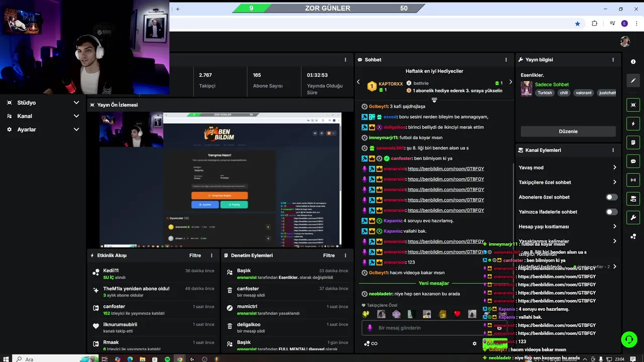Click the chill tag
The width and height of the screenshot is (644, 362).
(x=563, y=93)
